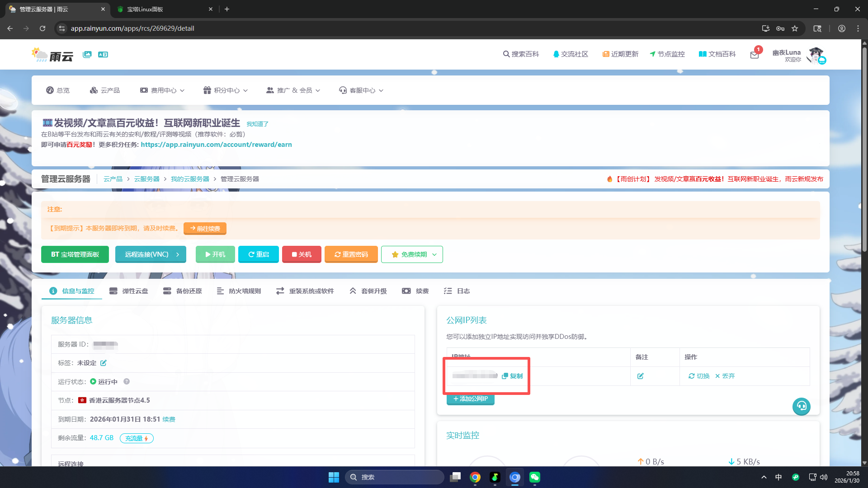Screen dimensions: 868x488
Task: Open the reward earn hyperlink
Action: click(x=216, y=145)
